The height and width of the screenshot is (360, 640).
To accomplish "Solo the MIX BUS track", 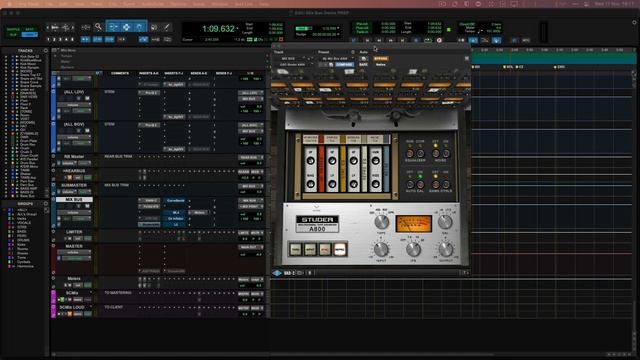I will click(x=78, y=207).
